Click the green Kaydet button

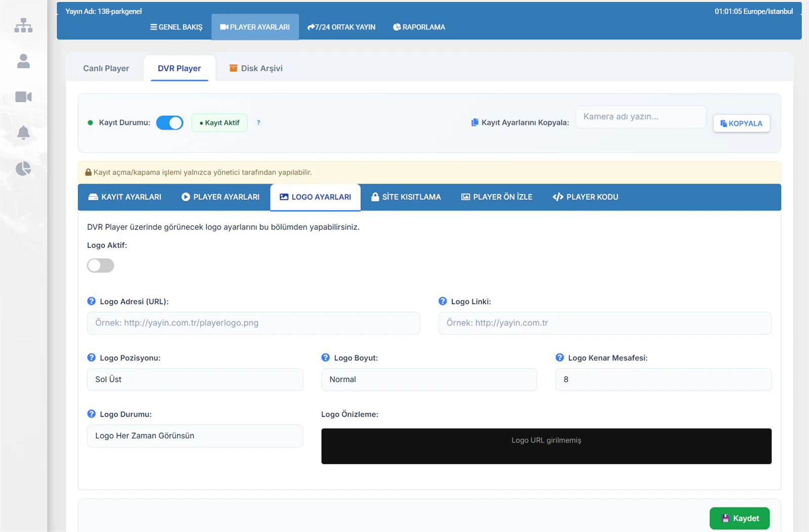pos(740,518)
